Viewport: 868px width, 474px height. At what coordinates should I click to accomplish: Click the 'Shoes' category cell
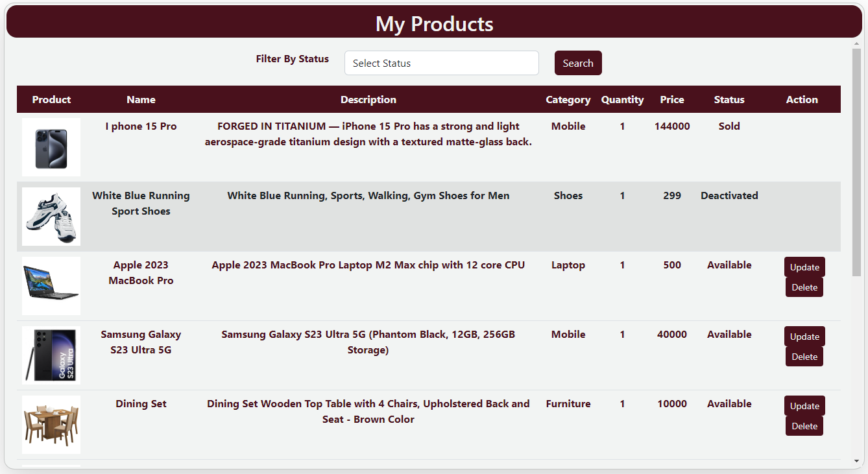(568, 195)
